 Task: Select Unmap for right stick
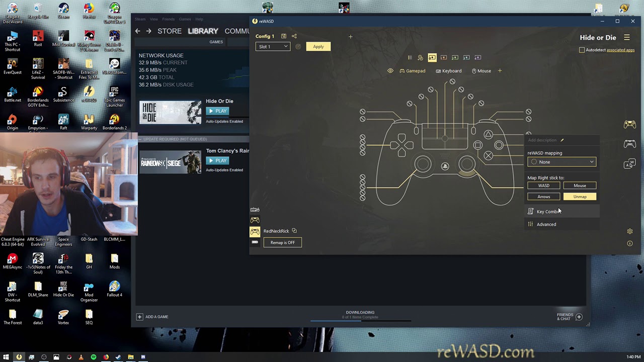point(580,197)
